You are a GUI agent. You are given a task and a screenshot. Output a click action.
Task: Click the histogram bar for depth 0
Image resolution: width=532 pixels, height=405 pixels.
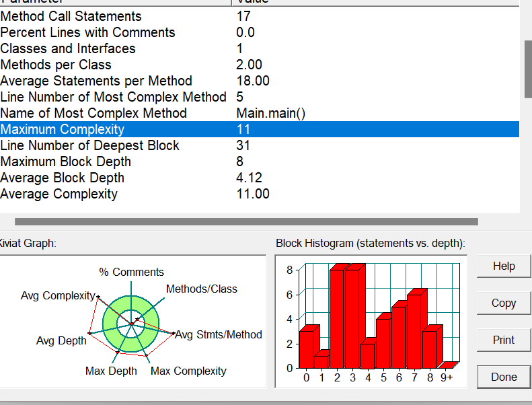[x=307, y=348]
